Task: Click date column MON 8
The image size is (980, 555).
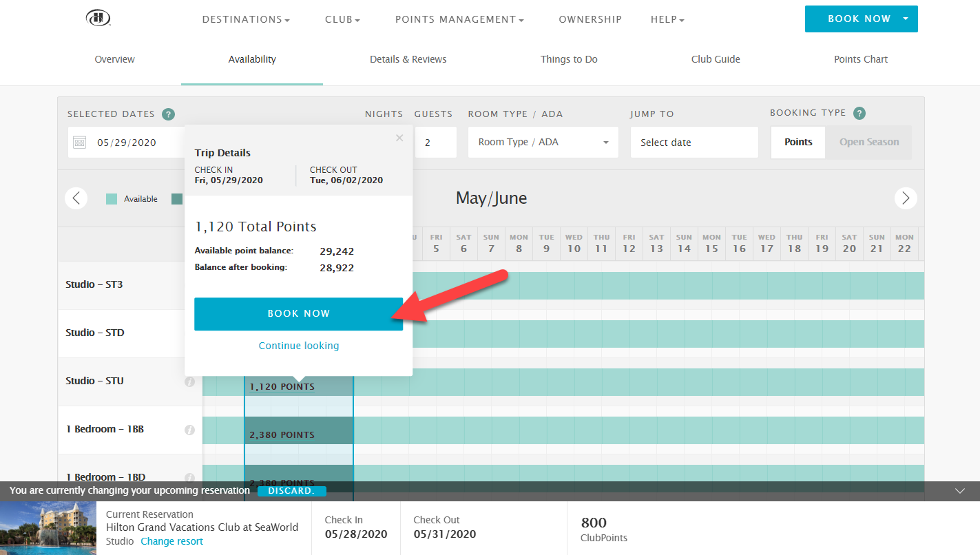Action: pos(519,244)
